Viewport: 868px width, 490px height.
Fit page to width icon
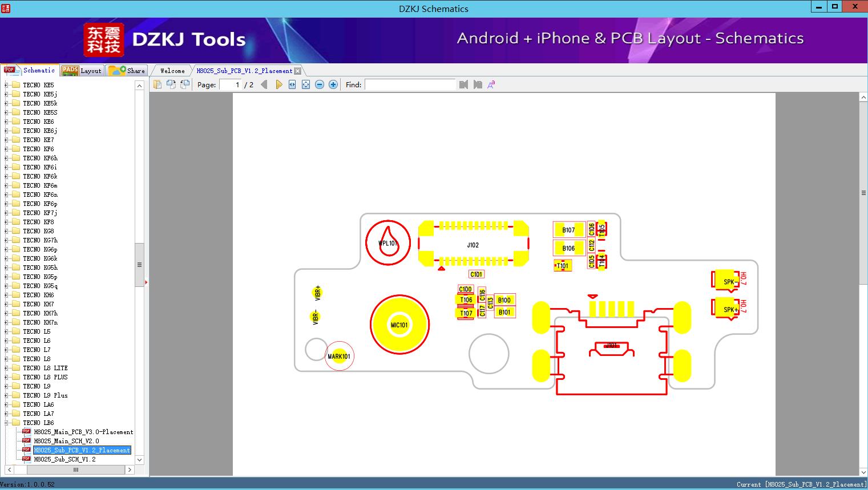292,84
